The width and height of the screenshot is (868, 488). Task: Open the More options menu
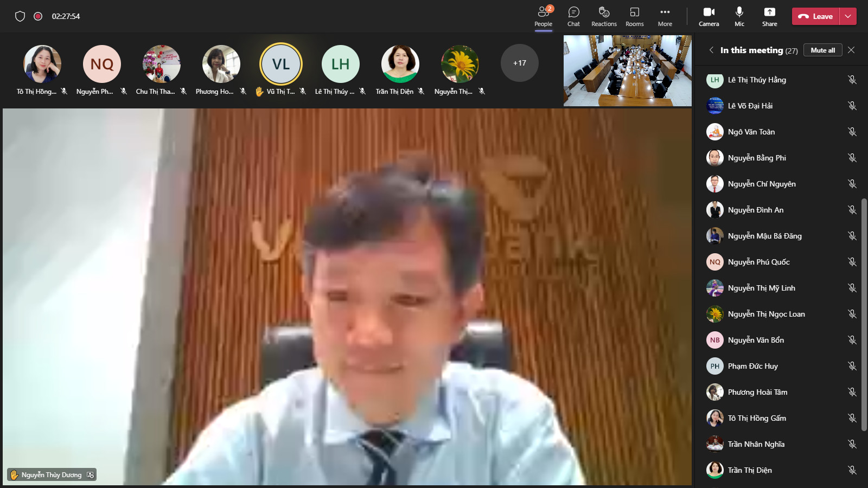(665, 12)
